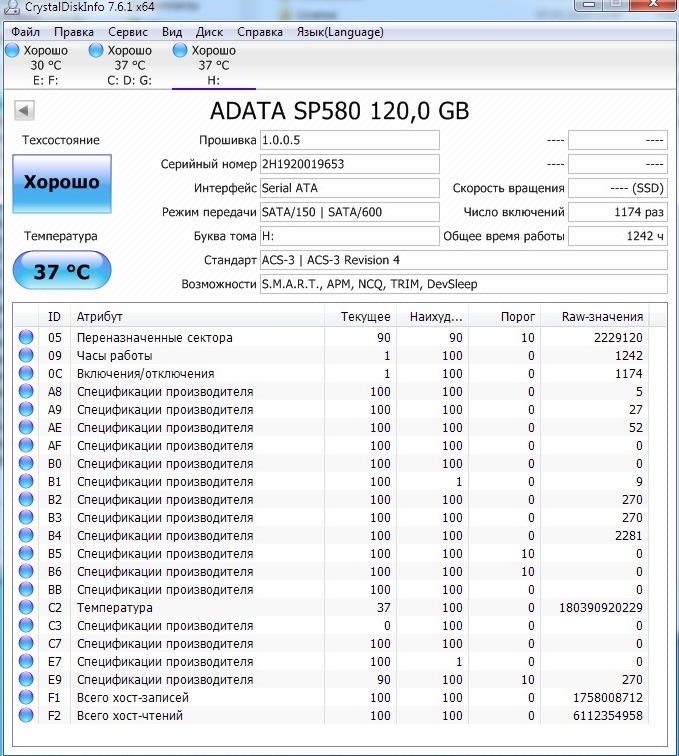This screenshot has width=679, height=756.
Task: Open the Справка menu
Action: (260, 32)
